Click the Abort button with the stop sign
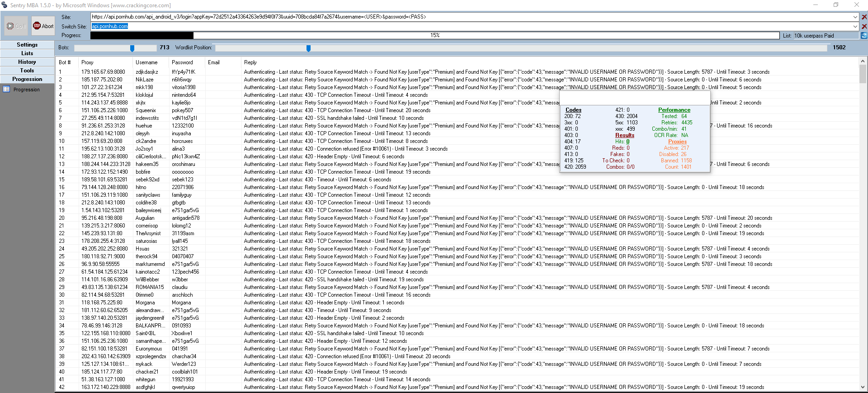The image size is (868, 393). 43,26
